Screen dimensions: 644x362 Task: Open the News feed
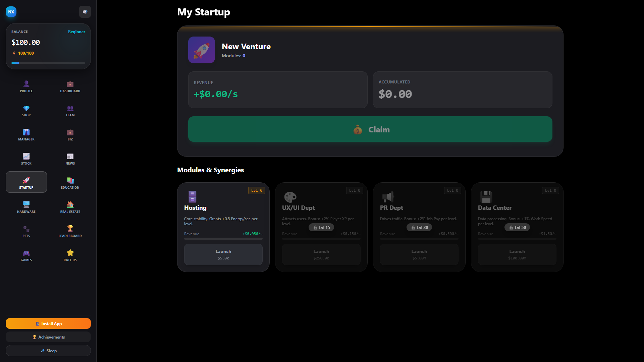70,159
